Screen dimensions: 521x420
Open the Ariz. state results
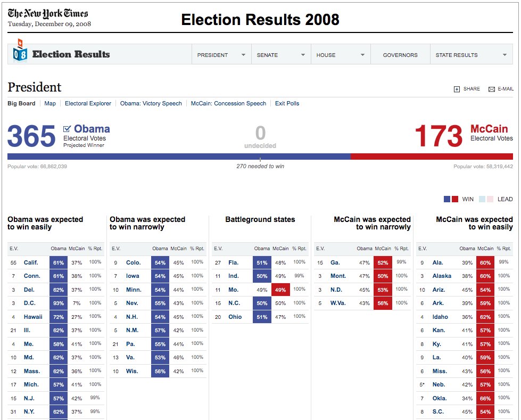[x=439, y=290]
